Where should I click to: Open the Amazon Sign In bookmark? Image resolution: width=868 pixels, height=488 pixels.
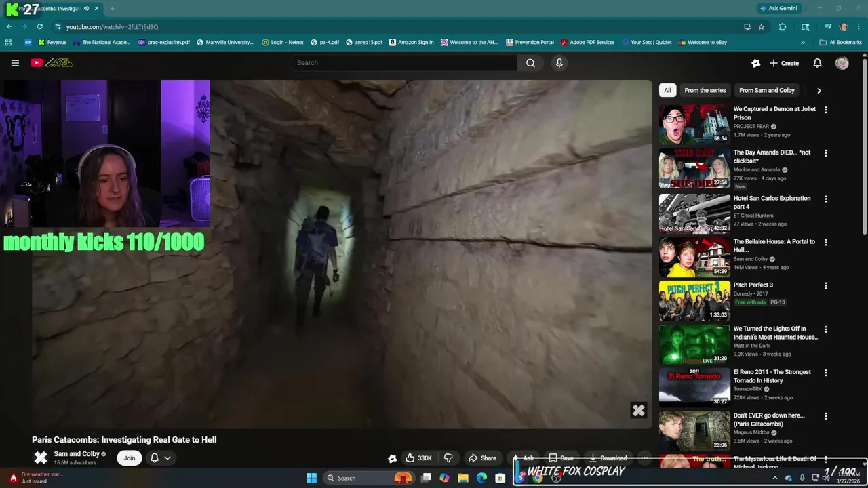[411, 42]
